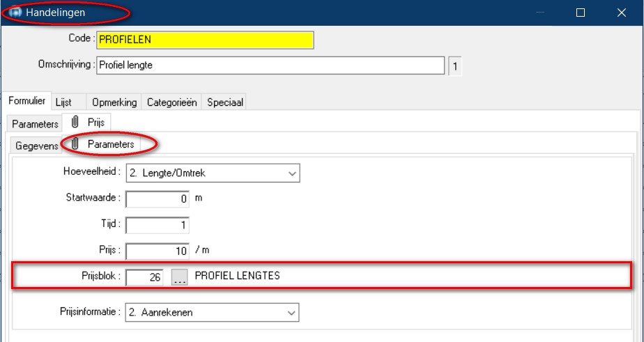Click the paperclip icon beside Gegevens tab
644x342 pixels.
75,144
